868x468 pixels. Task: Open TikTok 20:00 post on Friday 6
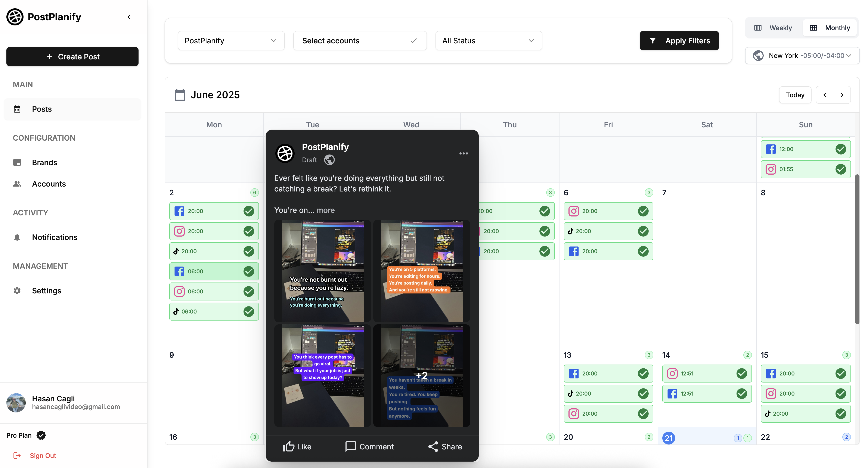coord(608,231)
